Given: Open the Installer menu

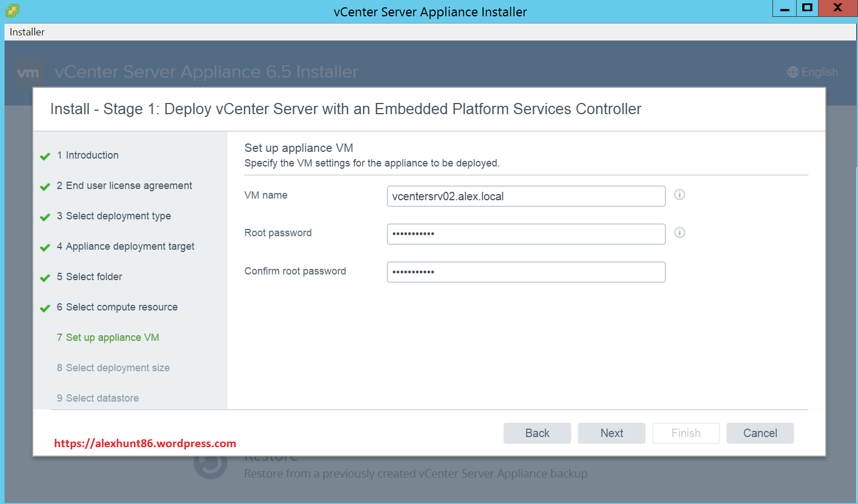Looking at the screenshot, I should coord(27,32).
